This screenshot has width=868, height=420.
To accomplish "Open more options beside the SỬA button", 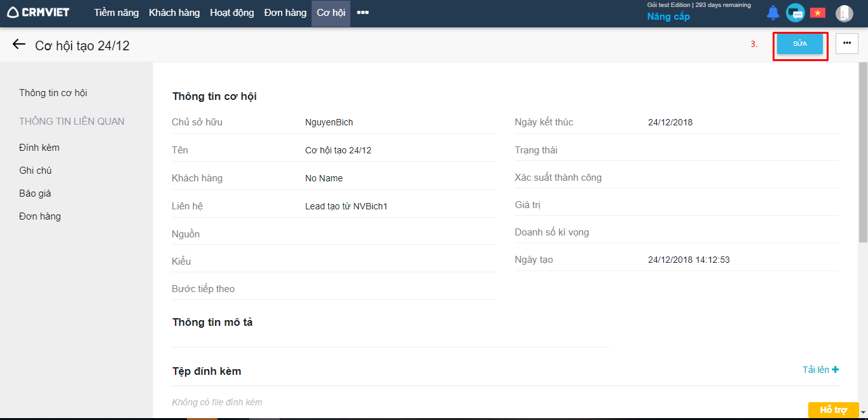I will [x=846, y=43].
